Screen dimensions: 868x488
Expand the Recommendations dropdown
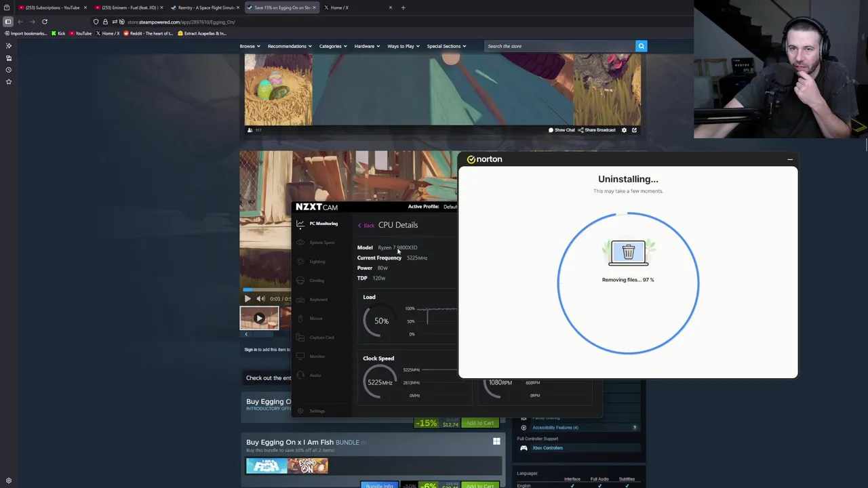tap(290, 46)
